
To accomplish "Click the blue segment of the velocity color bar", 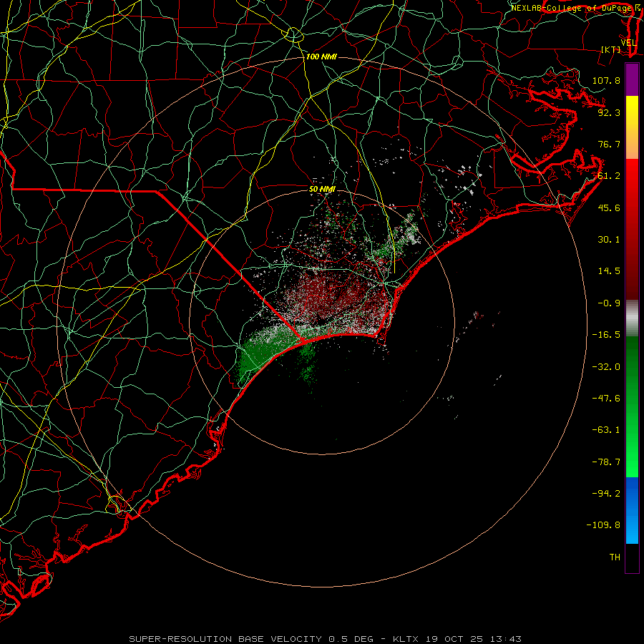I will 632,510.
